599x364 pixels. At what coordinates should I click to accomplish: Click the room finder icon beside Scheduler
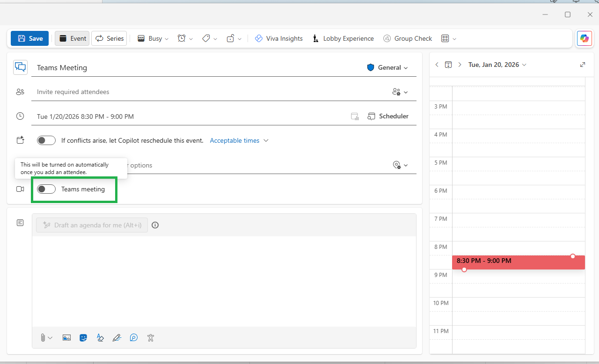tap(355, 116)
